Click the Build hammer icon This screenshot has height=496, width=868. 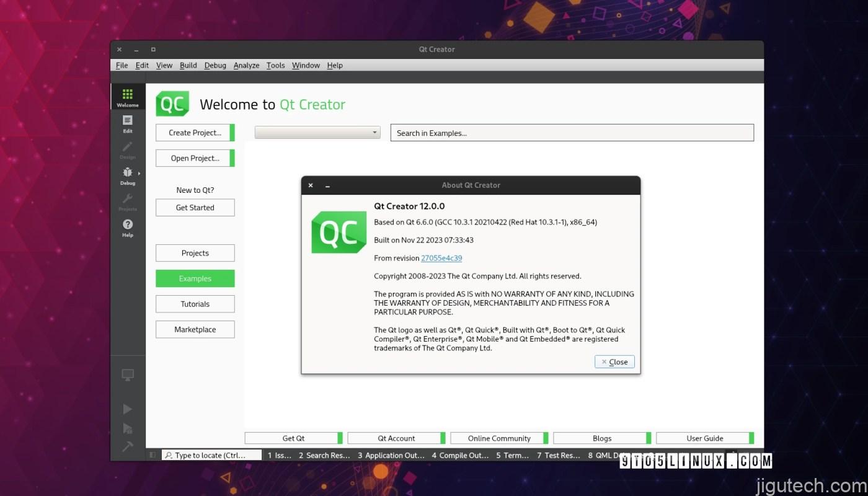click(128, 446)
